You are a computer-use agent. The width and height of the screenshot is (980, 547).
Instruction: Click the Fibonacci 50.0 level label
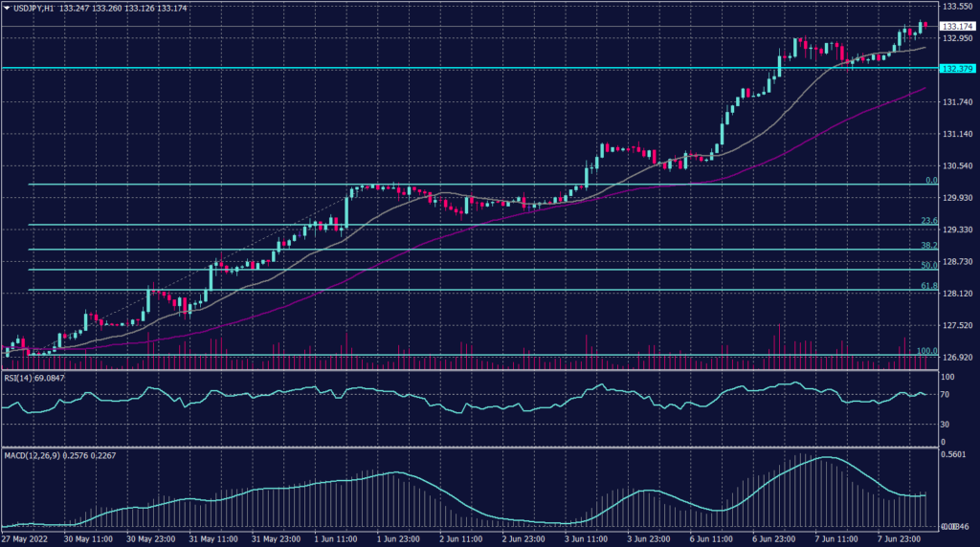click(927, 265)
